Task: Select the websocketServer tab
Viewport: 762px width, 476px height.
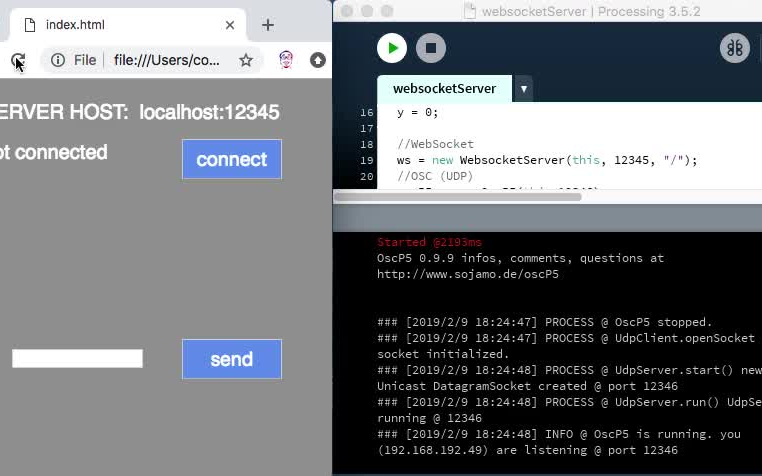Action: 444,88
